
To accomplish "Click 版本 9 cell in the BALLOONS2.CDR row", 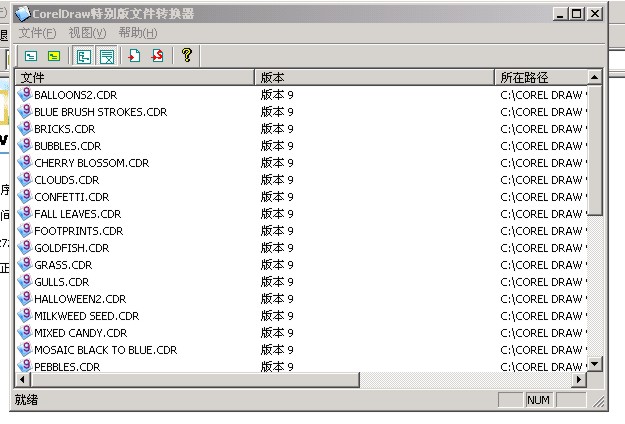I will (x=277, y=95).
